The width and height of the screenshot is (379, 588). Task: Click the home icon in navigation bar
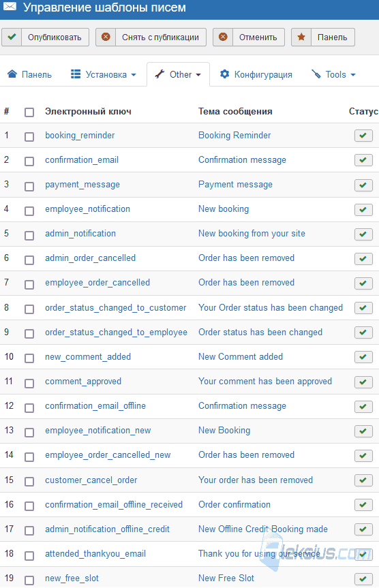coord(12,74)
